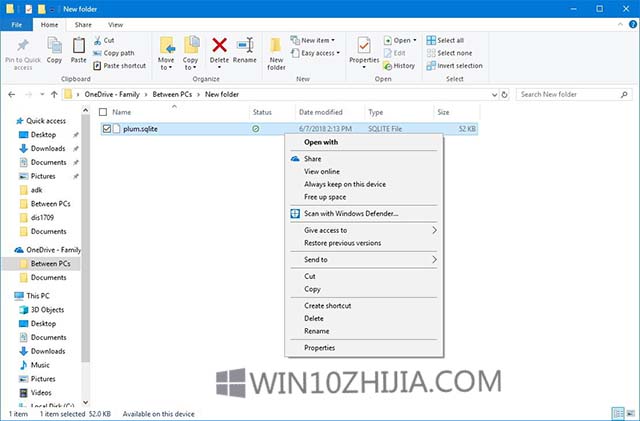
Task: Click the Rename icon in ribbon
Action: click(x=245, y=46)
